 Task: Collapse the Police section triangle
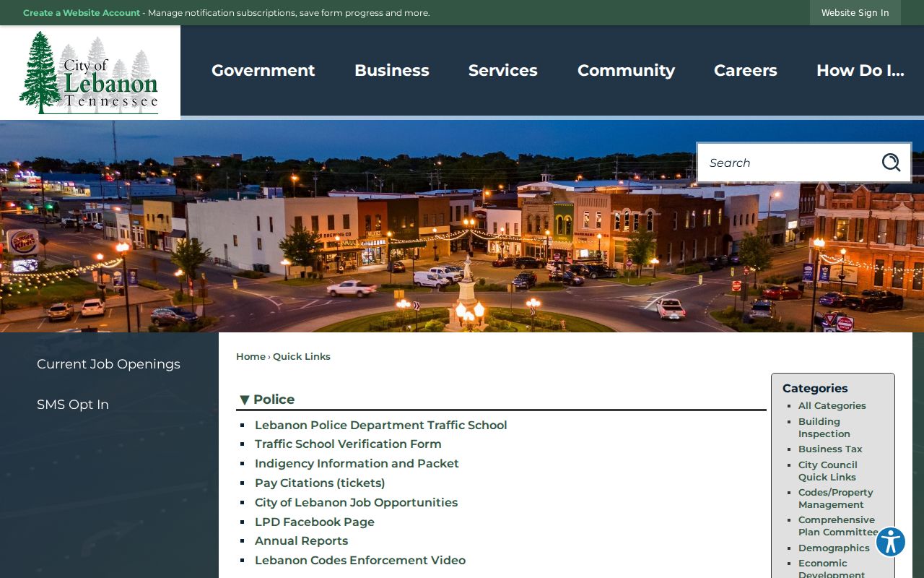(x=245, y=400)
